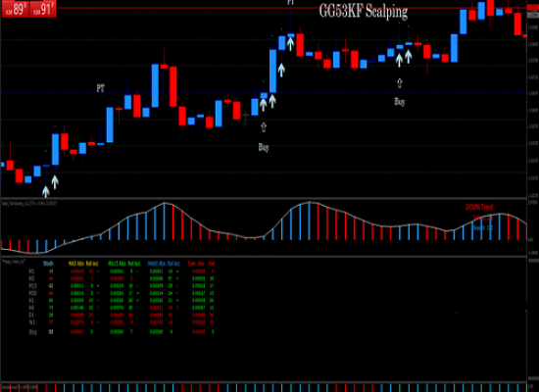539x392 pixels.
Task: Click the red sell button showing 89
Action: 16,9
